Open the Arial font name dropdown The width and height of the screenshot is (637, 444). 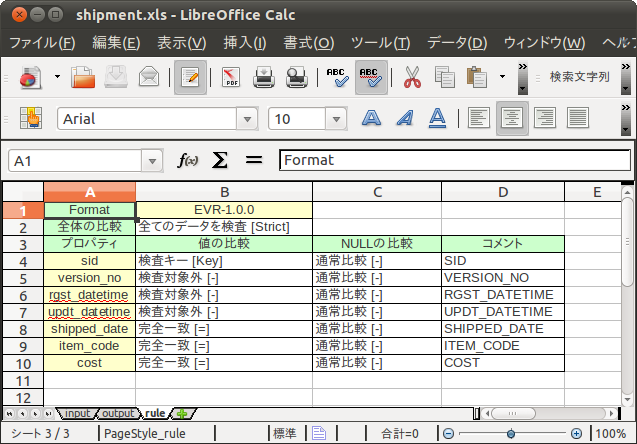(247, 119)
